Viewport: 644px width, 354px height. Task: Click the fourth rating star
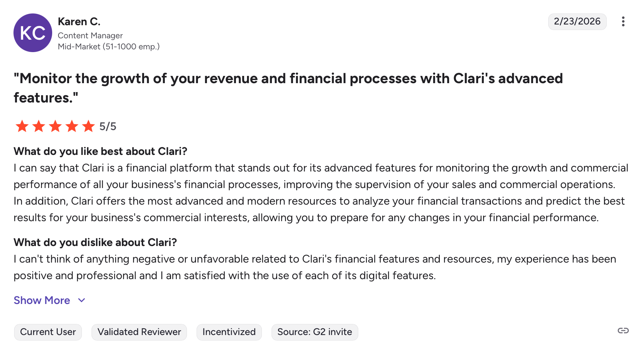(72, 126)
